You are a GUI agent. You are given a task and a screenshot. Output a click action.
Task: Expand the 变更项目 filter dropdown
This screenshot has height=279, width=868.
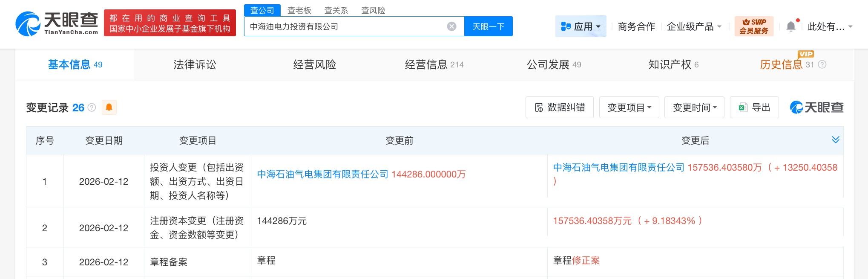point(629,108)
